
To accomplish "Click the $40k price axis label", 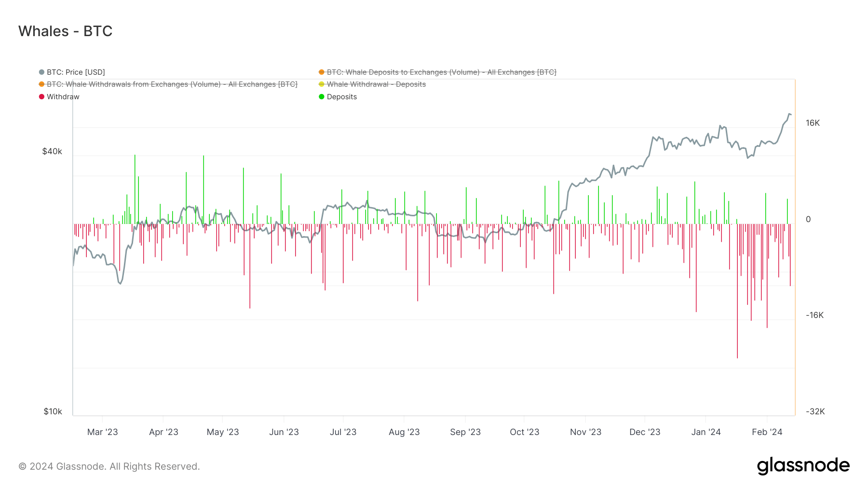I will point(52,151).
